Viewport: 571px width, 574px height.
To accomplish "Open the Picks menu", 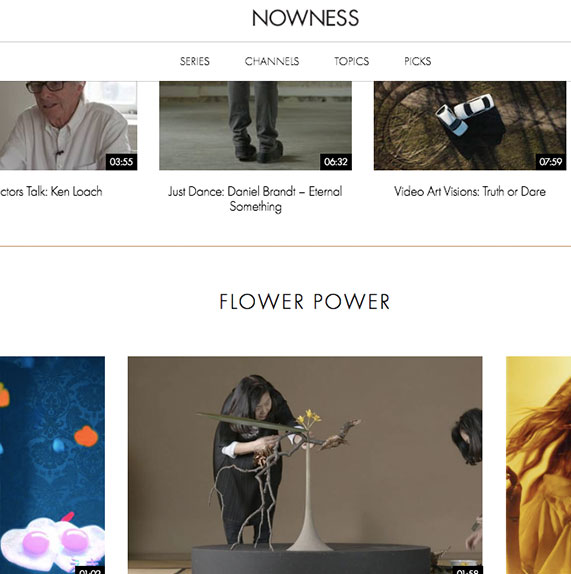I will [418, 61].
